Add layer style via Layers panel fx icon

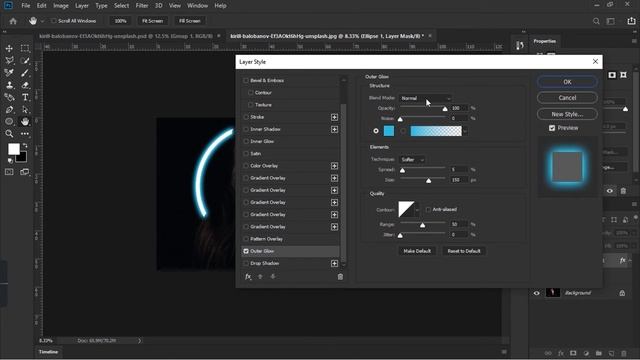point(561,353)
